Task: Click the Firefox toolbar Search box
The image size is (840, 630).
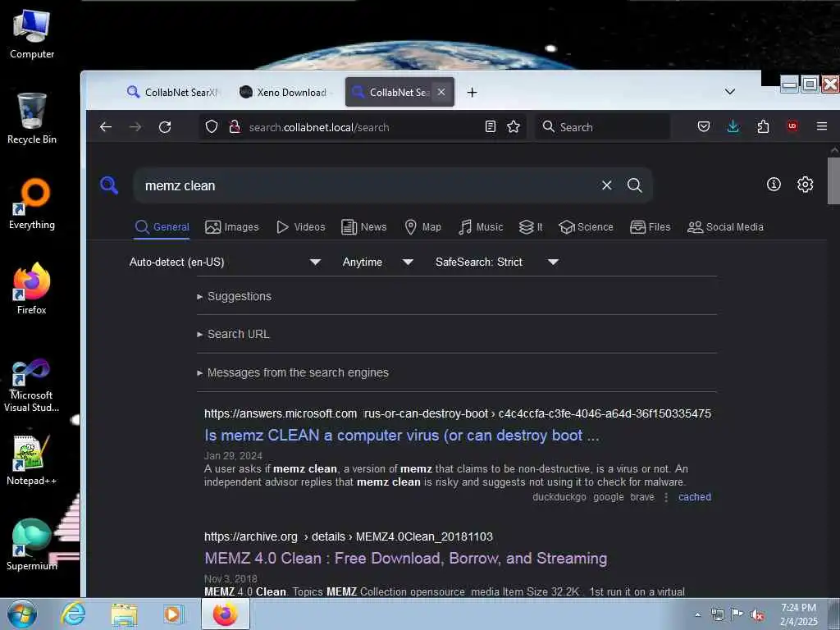Action: pos(603,127)
